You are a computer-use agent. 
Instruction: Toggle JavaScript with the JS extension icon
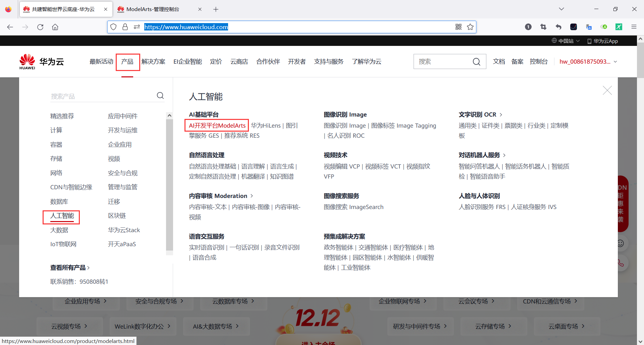tap(604, 27)
